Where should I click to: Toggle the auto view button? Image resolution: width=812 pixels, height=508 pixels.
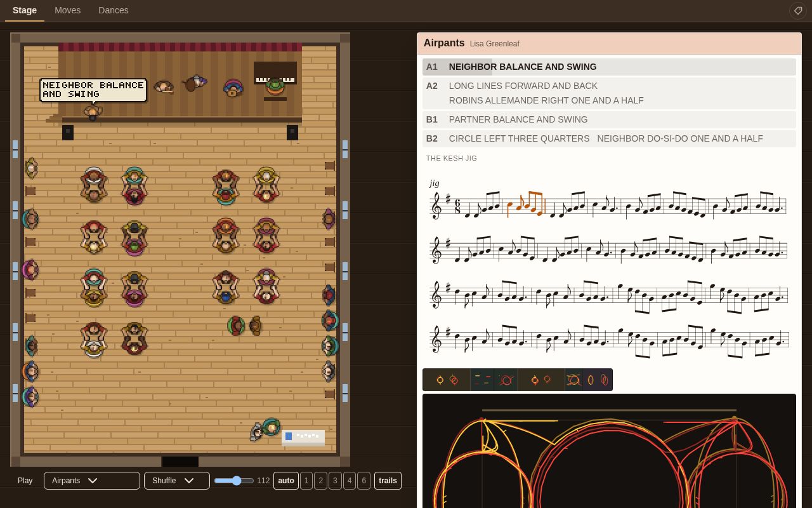tap(286, 481)
